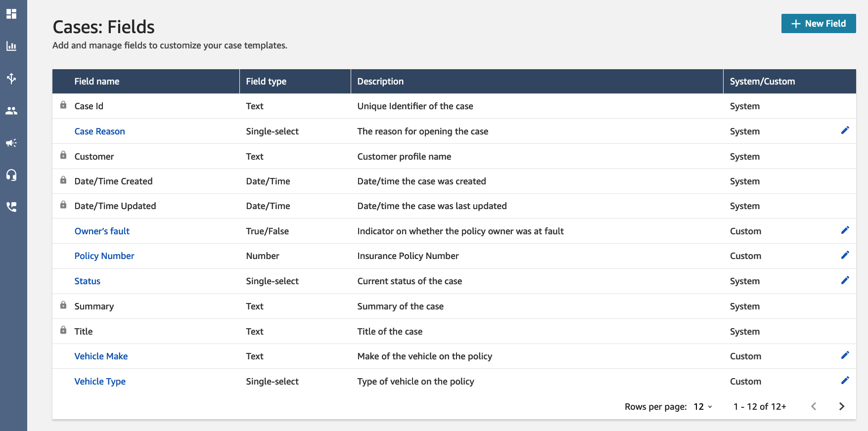Screen dimensions: 868x431
Task: Click the System/Custom column header
Action: click(762, 82)
